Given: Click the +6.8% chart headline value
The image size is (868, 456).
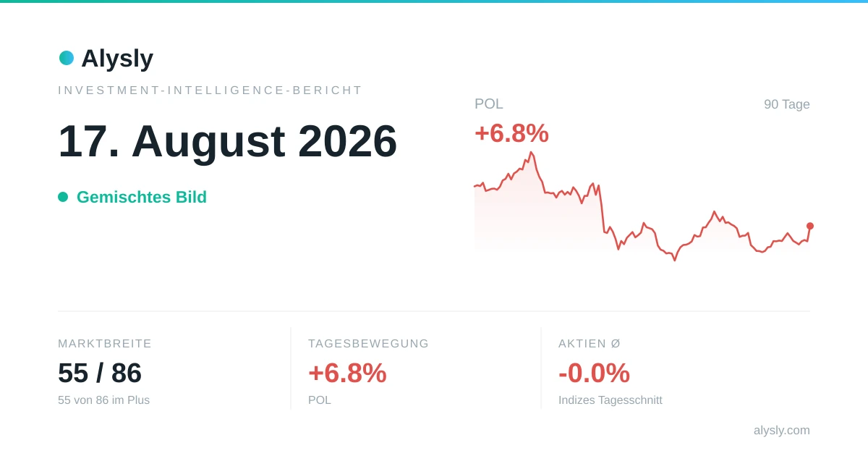Looking at the screenshot, I should (x=511, y=133).
